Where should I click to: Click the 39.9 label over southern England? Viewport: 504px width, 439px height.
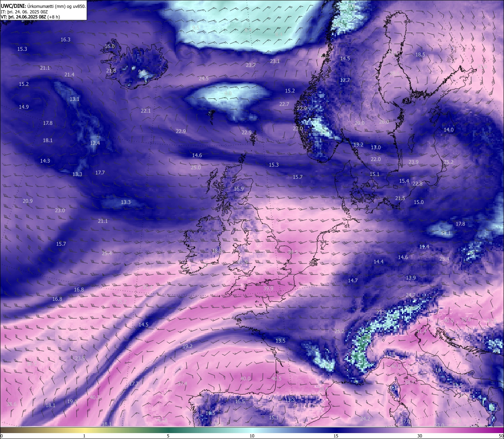(x=268, y=289)
